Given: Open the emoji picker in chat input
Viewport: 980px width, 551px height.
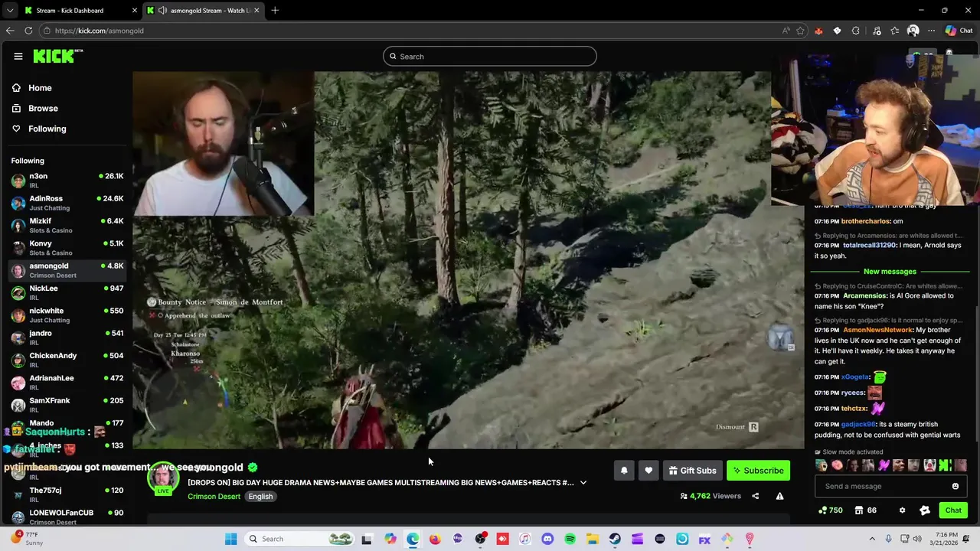Looking at the screenshot, I should point(955,486).
